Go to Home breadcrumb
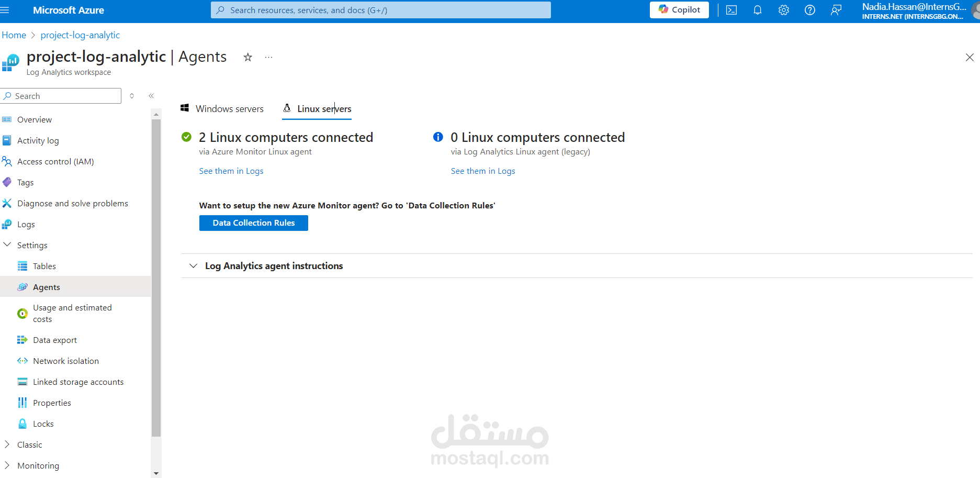 tap(14, 35)
